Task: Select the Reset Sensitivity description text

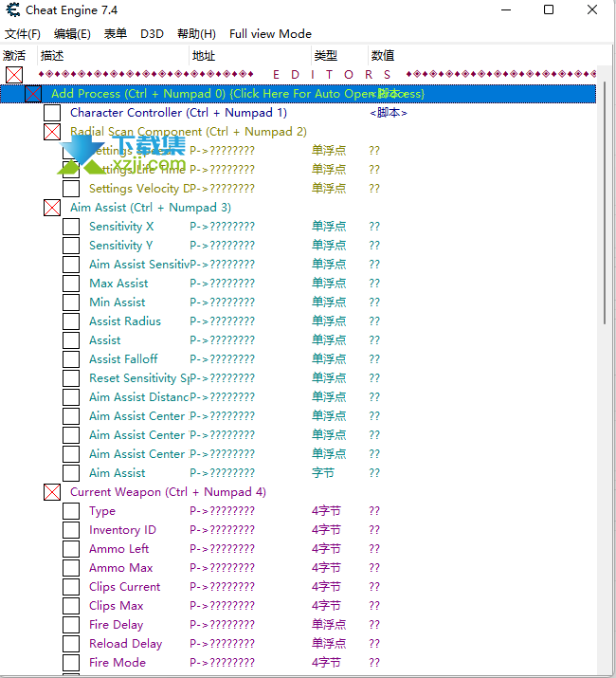Action: (x=139, y=378)
